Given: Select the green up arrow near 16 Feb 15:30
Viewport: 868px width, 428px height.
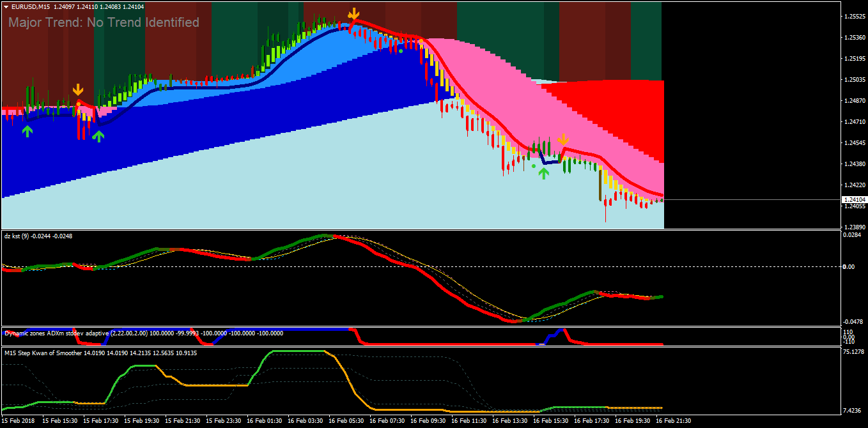Looking at the screenshot, I should click(543, 173).
